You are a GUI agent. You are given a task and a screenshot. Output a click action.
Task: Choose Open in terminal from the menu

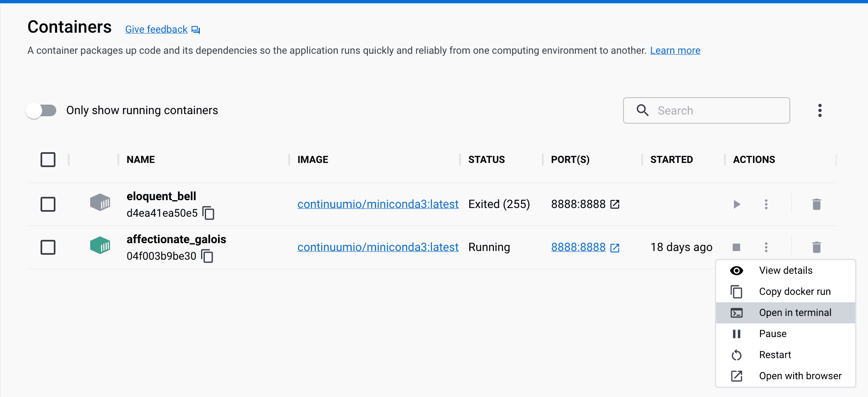click(794, 313)
